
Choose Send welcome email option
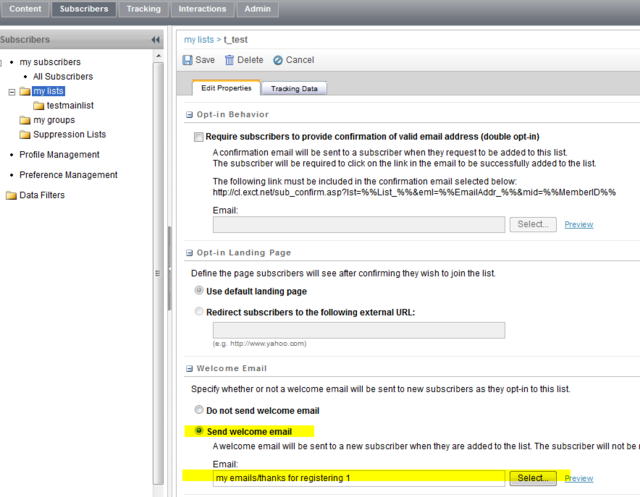coord(199,430)
